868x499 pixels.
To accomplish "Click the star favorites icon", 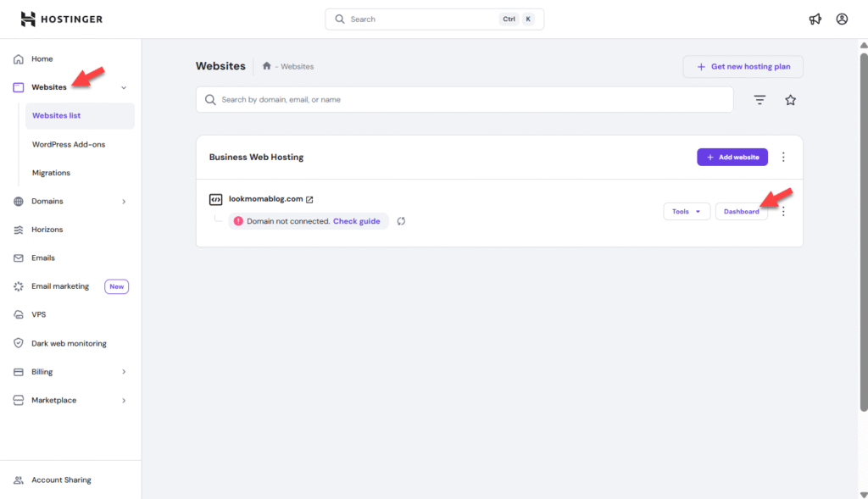I will (790, 100).
